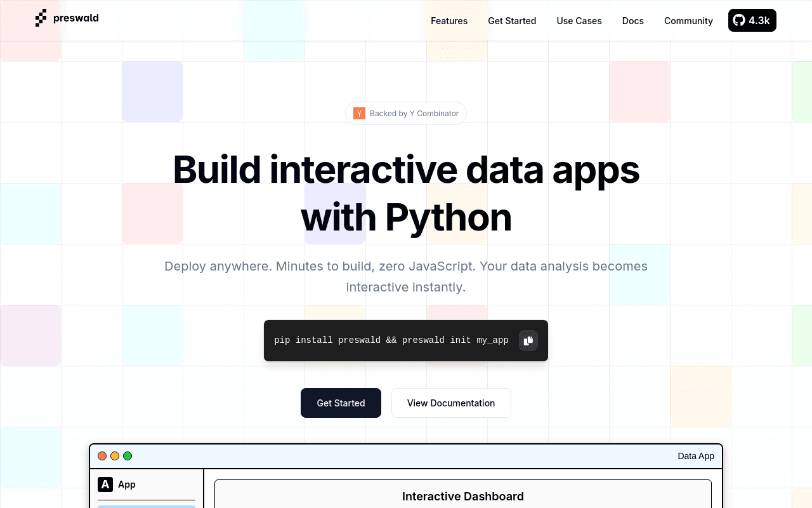This screenshot has width=812, height=508.
Task: Select Get Started in the top navigation
Action: coord(512,21)
